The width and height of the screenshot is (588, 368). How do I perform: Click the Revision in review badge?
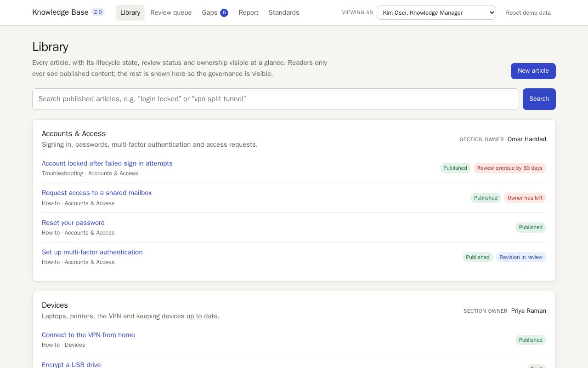[x=521, y=257]
